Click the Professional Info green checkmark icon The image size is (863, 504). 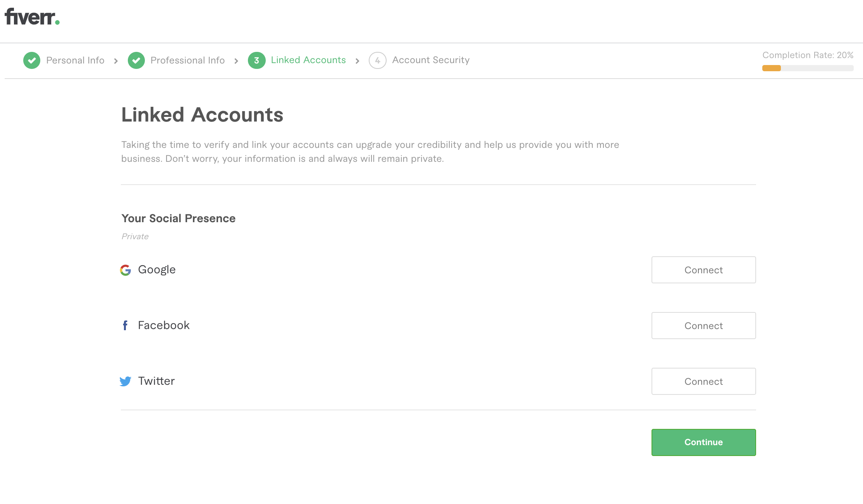pos(136,60)
